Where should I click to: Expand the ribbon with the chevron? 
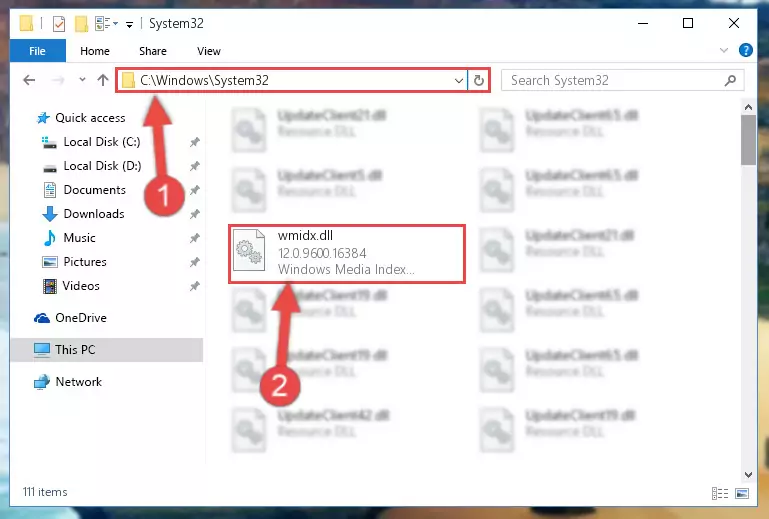coord(723,51)
